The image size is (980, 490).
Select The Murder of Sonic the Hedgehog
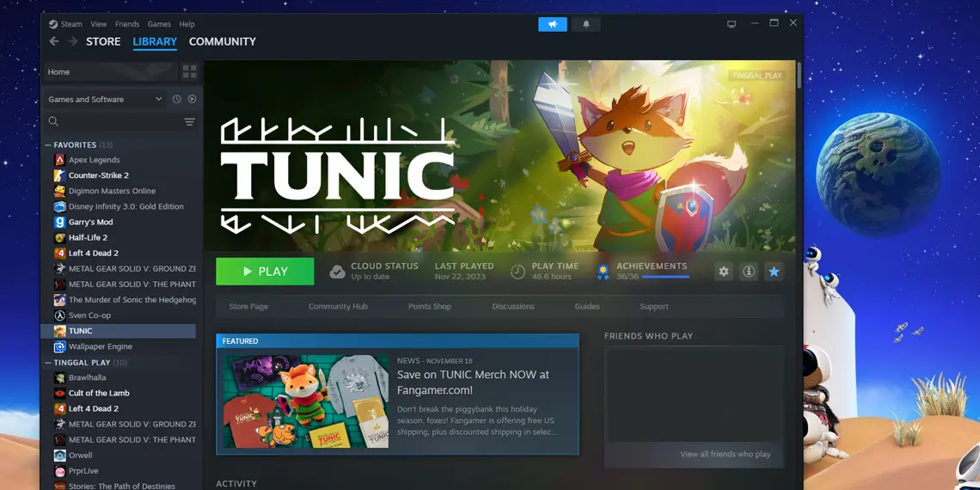coord(118,300)
